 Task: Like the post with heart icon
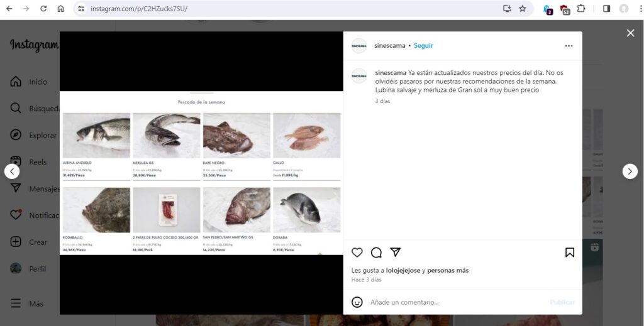[x=357, y=252]
